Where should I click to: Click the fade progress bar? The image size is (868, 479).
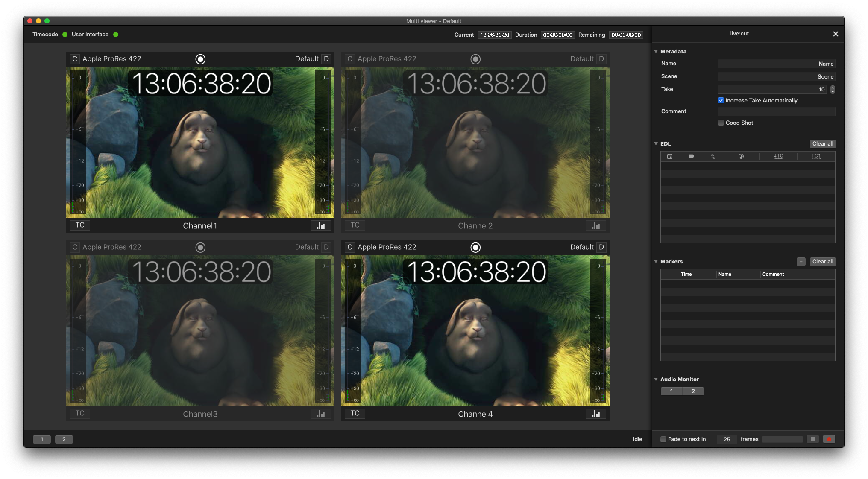click(783, 439)
